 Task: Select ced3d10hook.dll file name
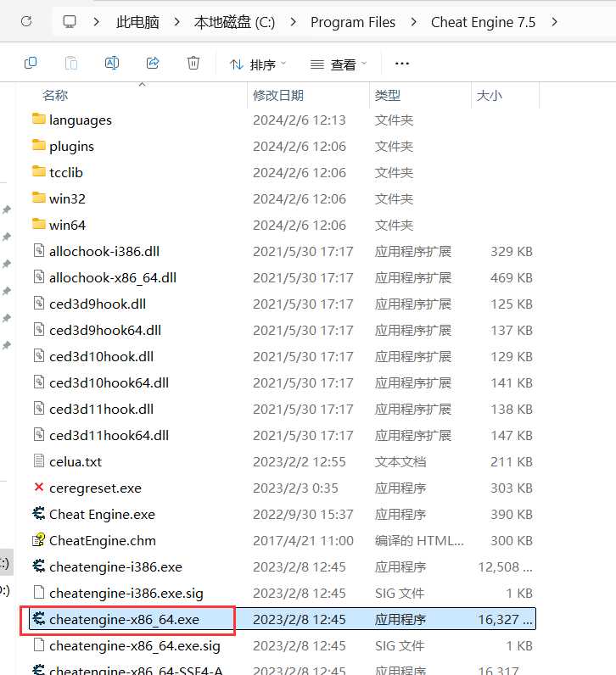click(101, 357)
